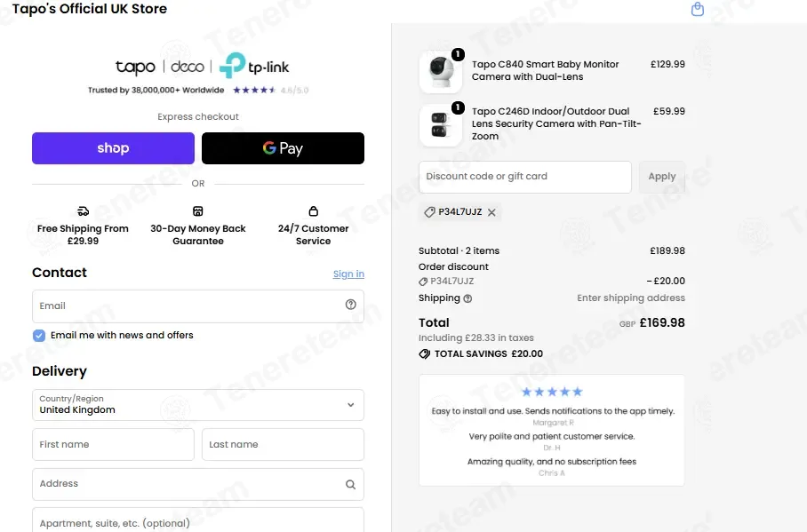Focus the Last name field
This screenshot has height=532, width=807.
(x=283, y=445)
